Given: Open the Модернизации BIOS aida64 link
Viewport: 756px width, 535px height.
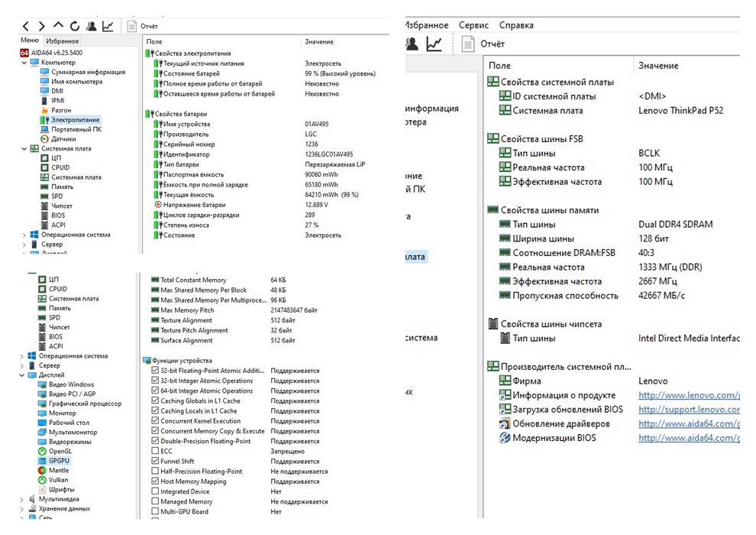Looking at the screenshot, I should click(x=689, y=438).
